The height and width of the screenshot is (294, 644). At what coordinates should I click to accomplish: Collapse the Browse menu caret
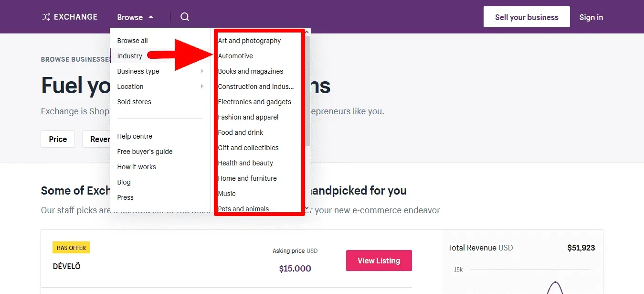tap(151, 17)
